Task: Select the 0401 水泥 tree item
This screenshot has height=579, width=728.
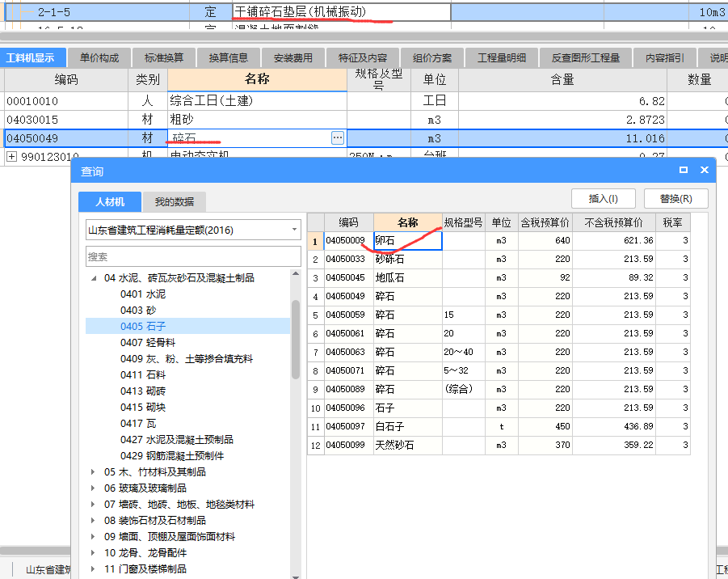Action: [x=142, y=294]
